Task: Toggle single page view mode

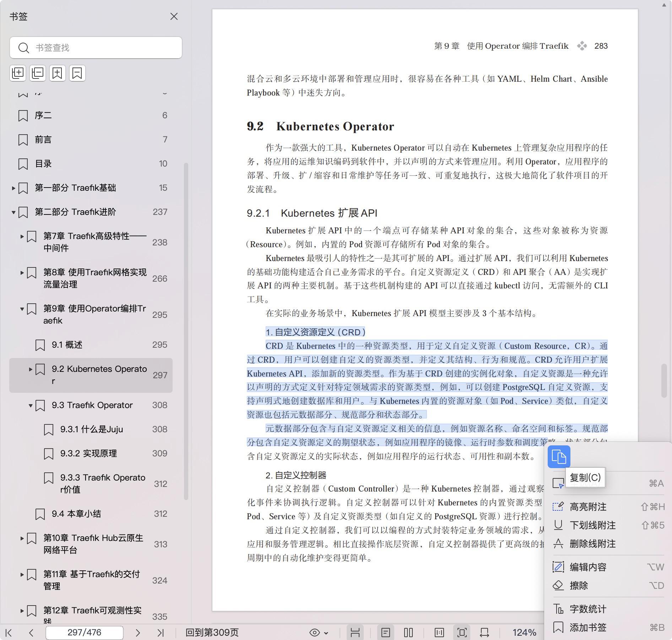Action: coord(386,633)
